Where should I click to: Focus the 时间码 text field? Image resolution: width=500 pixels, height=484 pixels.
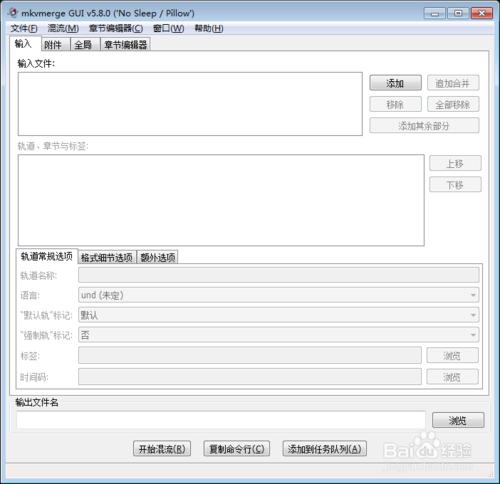[250, 377]
